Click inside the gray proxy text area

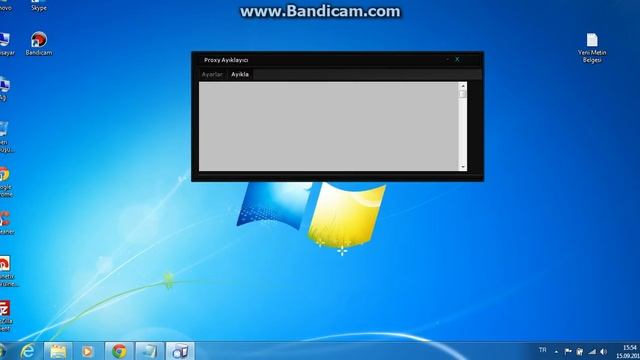tap(329, 126)
